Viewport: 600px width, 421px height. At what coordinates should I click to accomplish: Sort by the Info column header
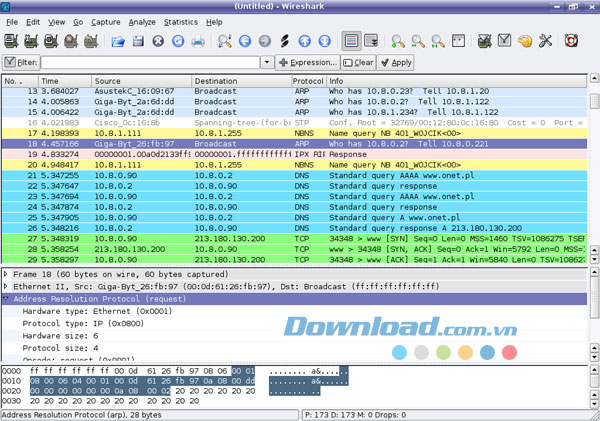pos(456,81)
